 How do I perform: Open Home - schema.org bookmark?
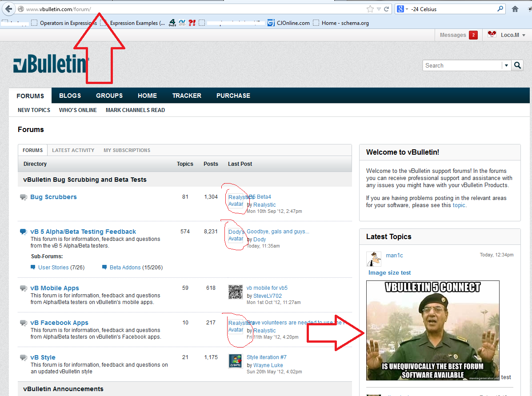coord(340,23)
